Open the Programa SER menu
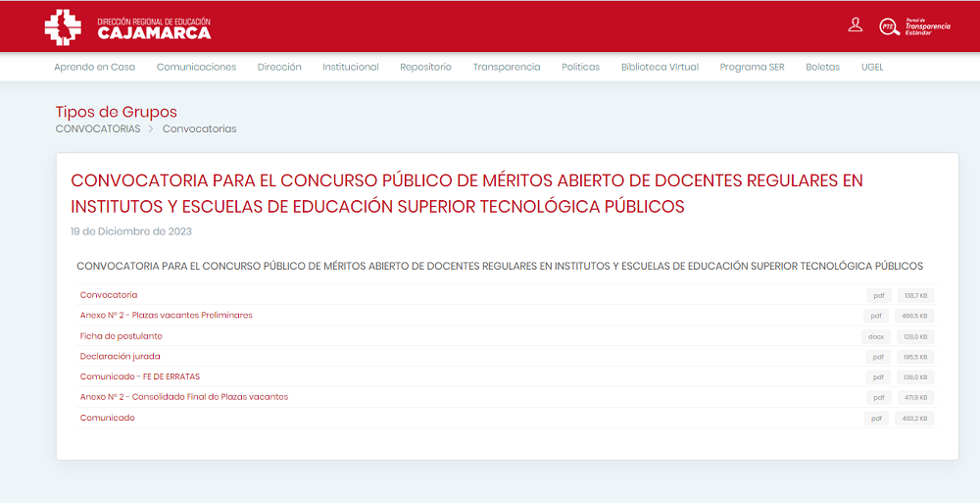This screenshot has height=503, width=980. point(752,67)
